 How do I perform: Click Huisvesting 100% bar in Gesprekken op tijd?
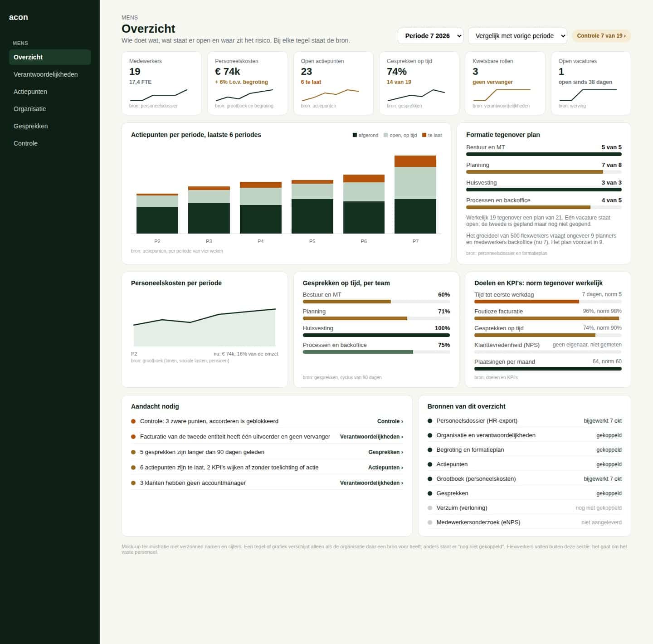376,335
